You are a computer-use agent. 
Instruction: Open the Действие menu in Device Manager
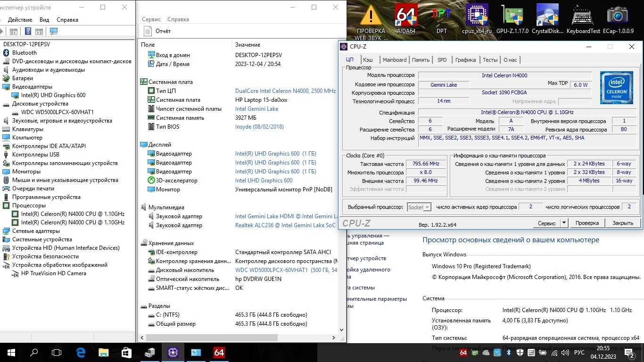(20, 20)
